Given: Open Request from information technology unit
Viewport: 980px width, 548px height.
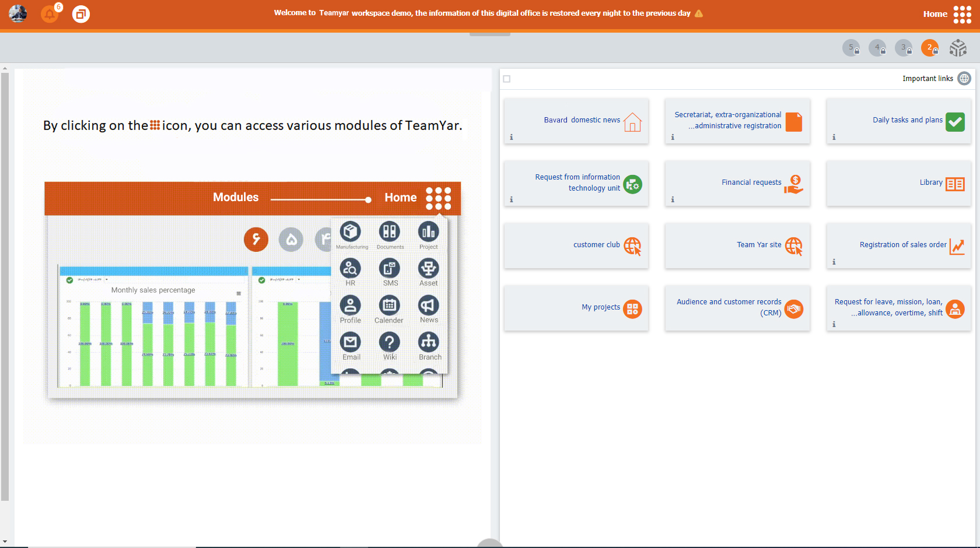Looking at the screenshot, I should tap(577, 182).
